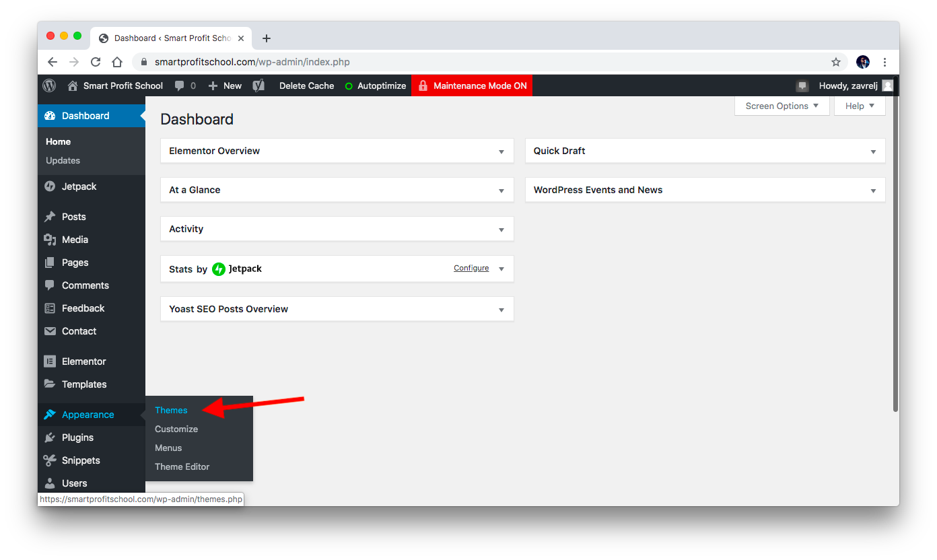937x560 pixels.
Task: Select Menus in the Appearance submenu
Action: 168,448
